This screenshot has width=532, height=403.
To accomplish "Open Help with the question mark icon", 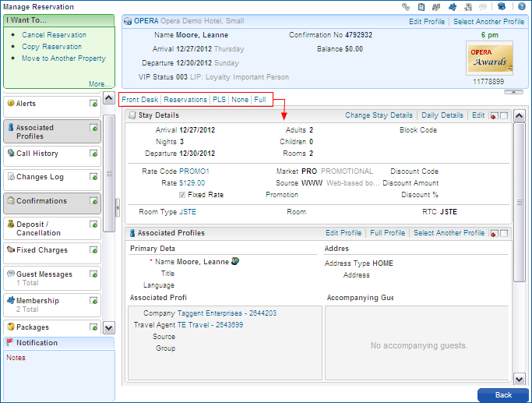I will tap(521, 6).
